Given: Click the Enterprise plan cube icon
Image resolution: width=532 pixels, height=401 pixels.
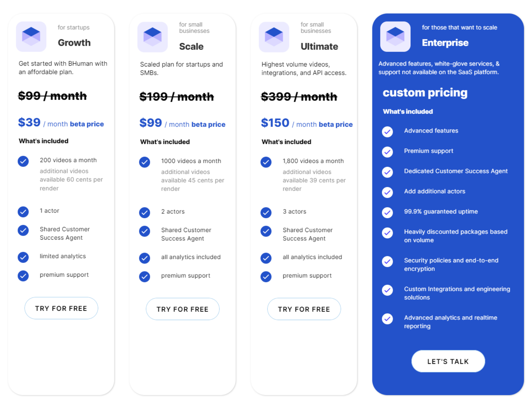Looking at the screenshot, I should coord(395,37).
